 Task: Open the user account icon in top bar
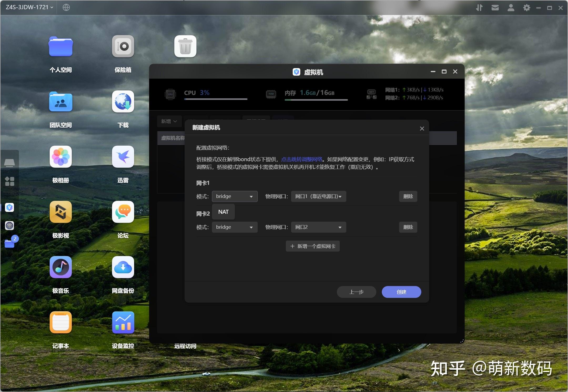point(510,8)
